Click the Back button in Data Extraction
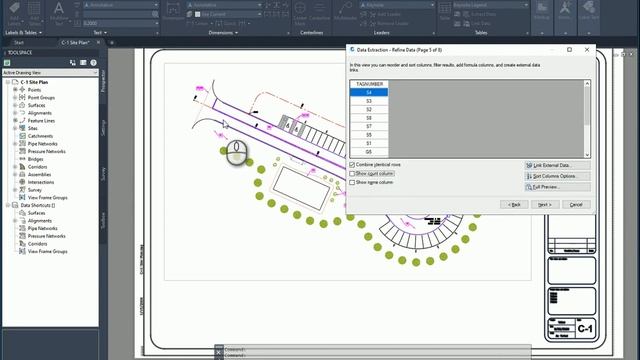The image size is (640, 360). (x=514, y=204)
